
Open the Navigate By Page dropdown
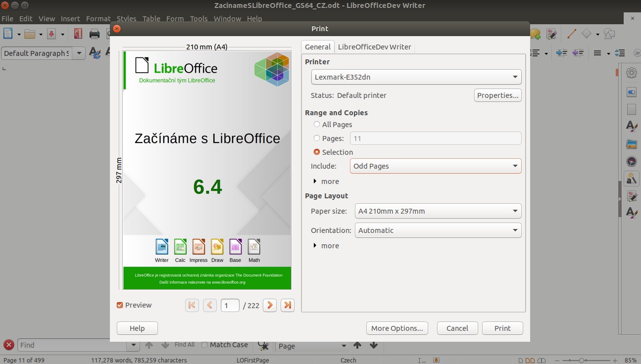(312, 346)
